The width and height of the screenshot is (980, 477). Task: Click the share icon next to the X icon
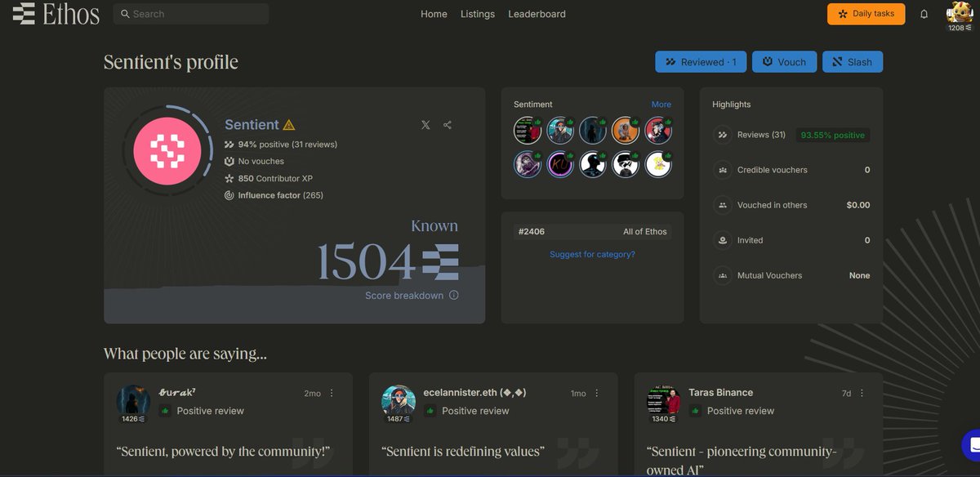(447, 125)
